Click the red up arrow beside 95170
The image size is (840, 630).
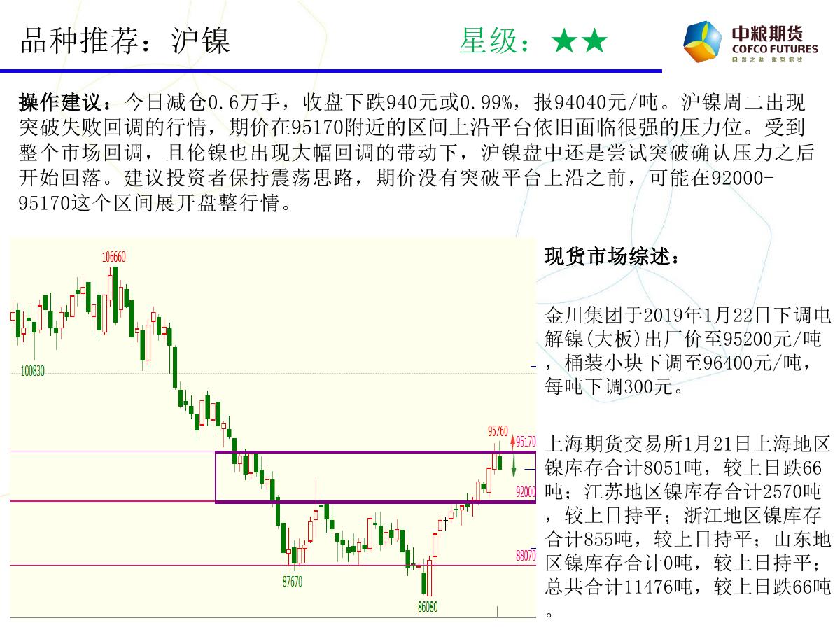point(512,442)
